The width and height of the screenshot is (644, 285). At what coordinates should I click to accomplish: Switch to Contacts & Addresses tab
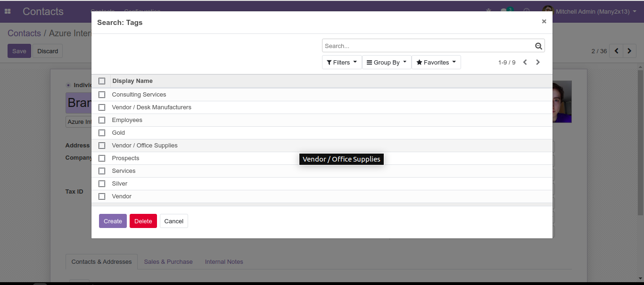point(101,262)
